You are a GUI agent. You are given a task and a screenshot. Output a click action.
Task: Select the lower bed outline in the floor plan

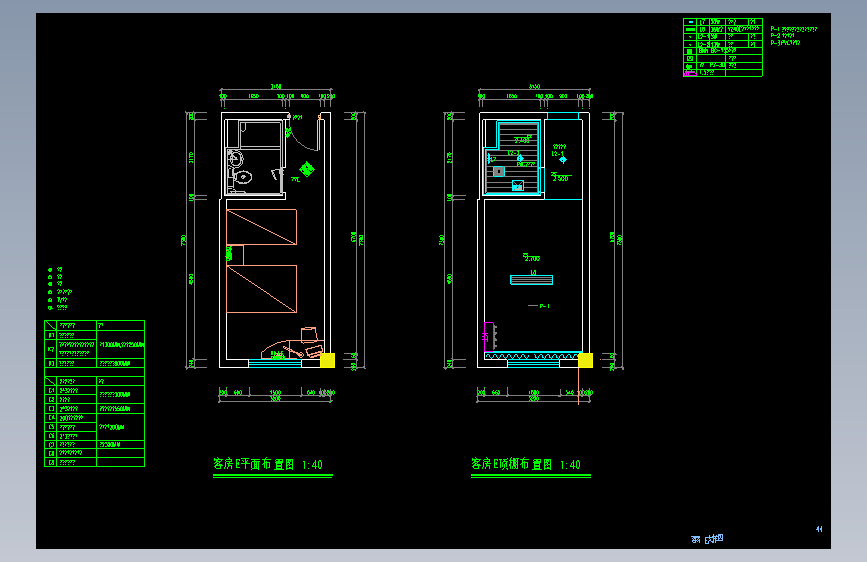(262, 289)
